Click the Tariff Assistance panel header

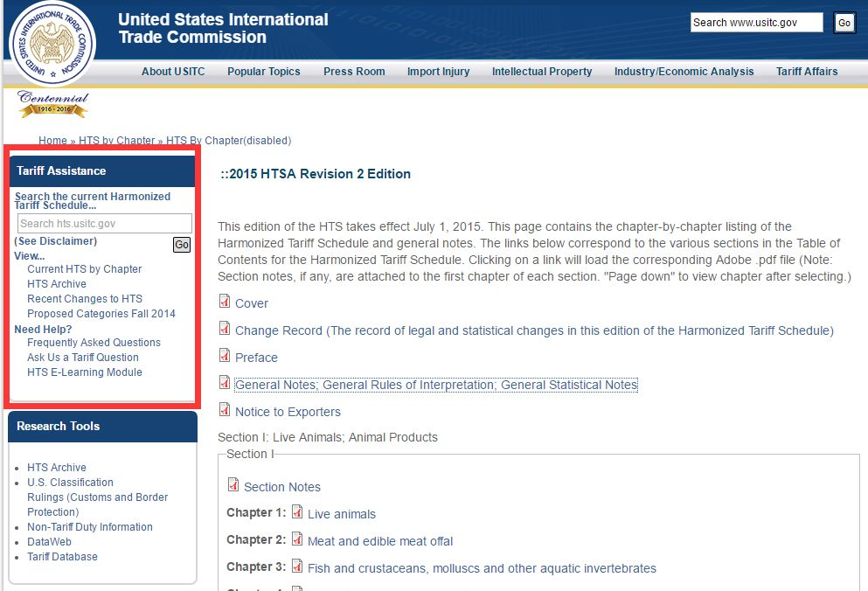click(x=102, y=171)
